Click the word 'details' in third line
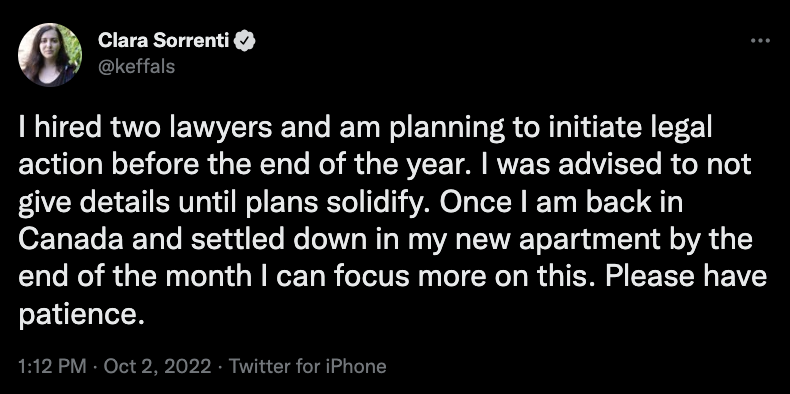The image size is (790, 394). (123, 202)
